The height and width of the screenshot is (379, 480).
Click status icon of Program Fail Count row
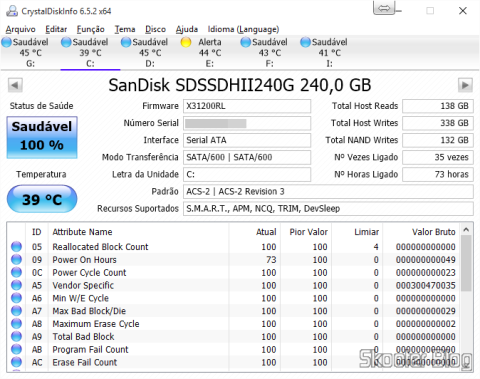click(16, 349)
